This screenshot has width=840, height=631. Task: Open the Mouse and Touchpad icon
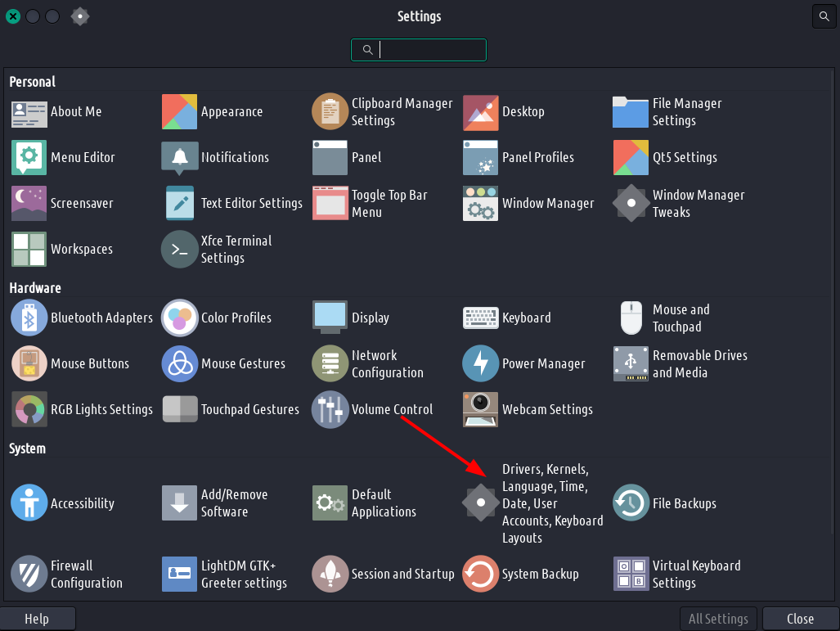click(631, 318)
